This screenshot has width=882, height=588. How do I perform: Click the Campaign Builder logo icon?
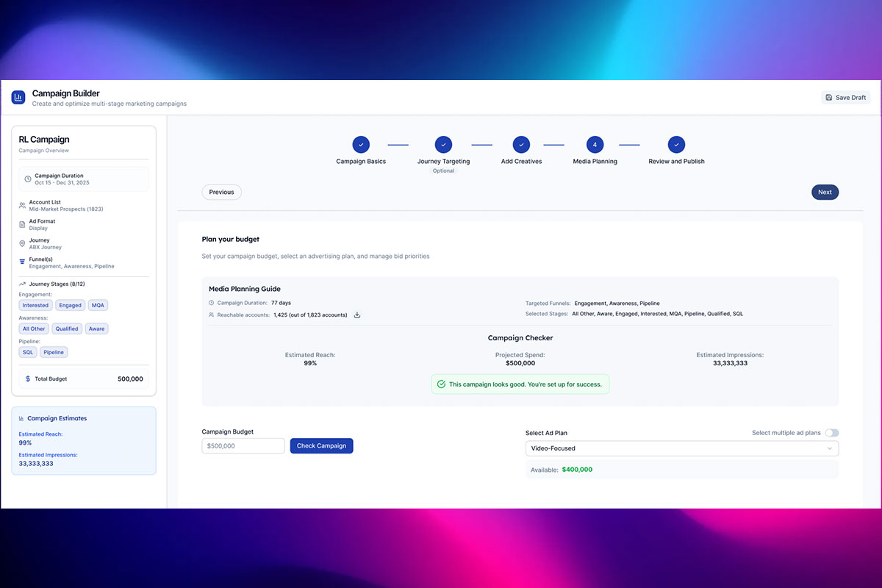[x=18, y=98]
